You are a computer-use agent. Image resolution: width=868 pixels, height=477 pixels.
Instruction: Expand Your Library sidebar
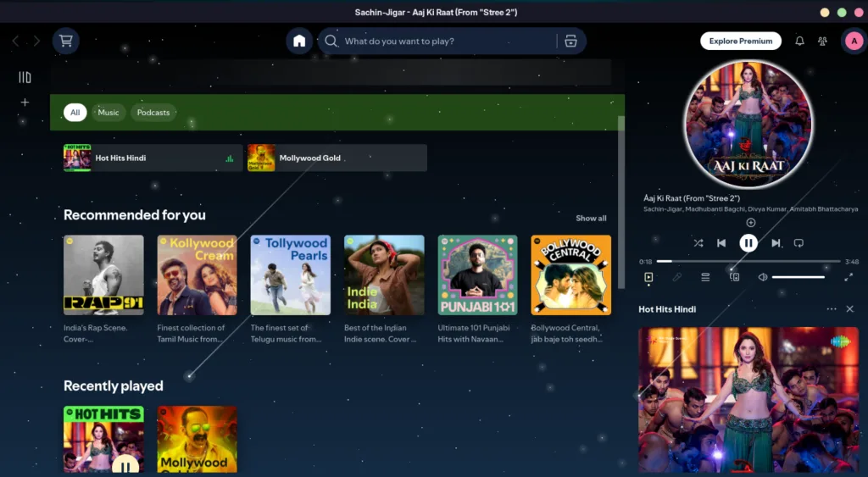tap(25, 77)
